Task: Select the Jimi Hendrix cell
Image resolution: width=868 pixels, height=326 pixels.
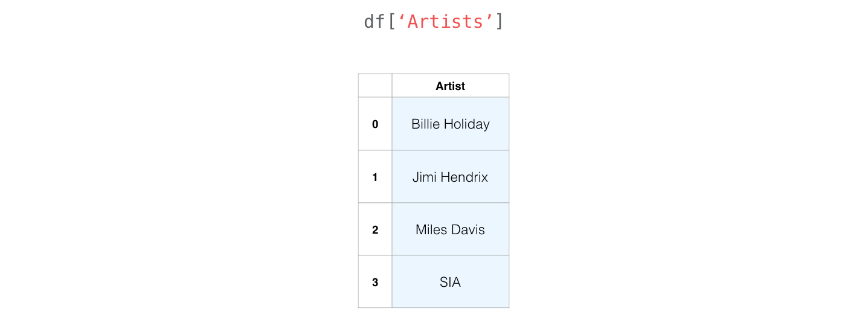Action: point(450,177)
